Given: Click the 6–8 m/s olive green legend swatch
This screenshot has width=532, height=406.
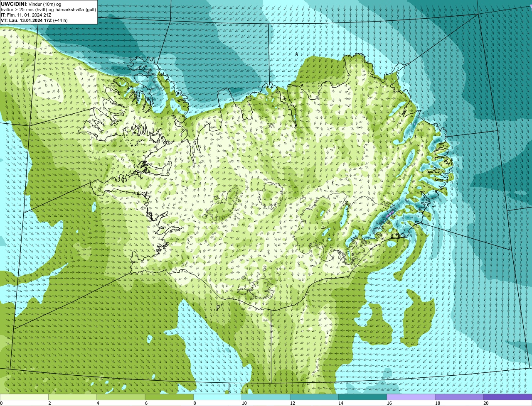Looking at the screenshot, I should coord(169,397).
